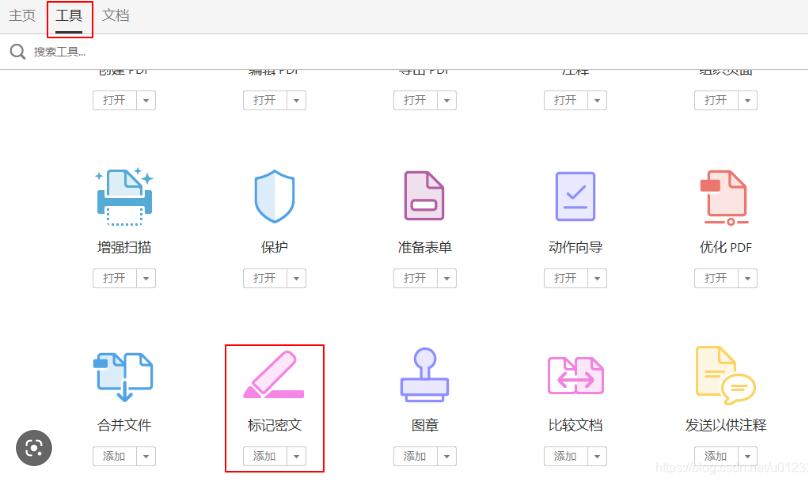Click the 准备表单 label text

coord(425,247)
